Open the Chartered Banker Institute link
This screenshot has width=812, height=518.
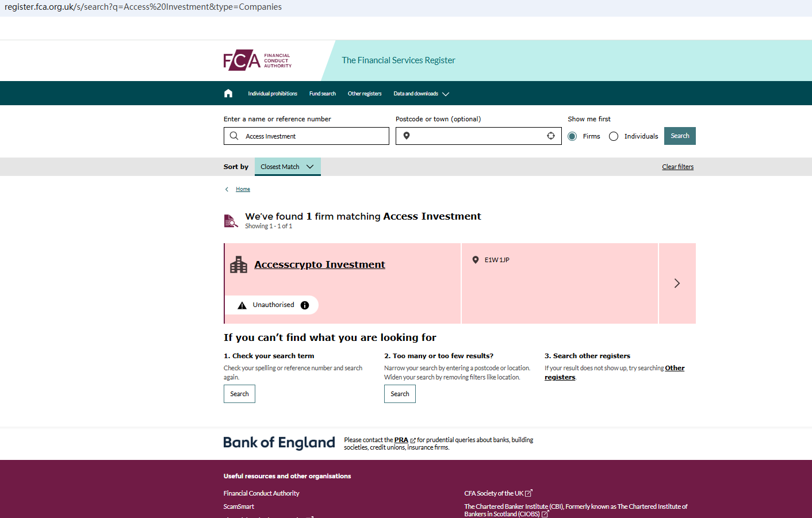tap(576, 510)
